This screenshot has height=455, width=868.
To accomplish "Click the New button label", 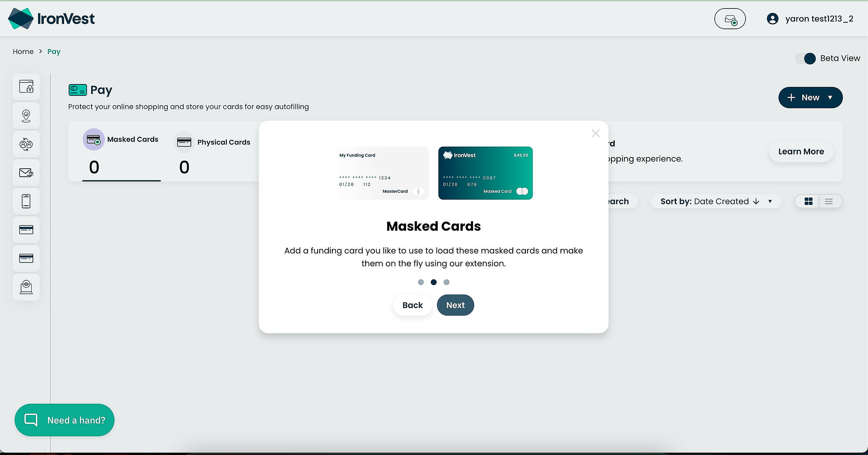I will click(x=810, y=98).
